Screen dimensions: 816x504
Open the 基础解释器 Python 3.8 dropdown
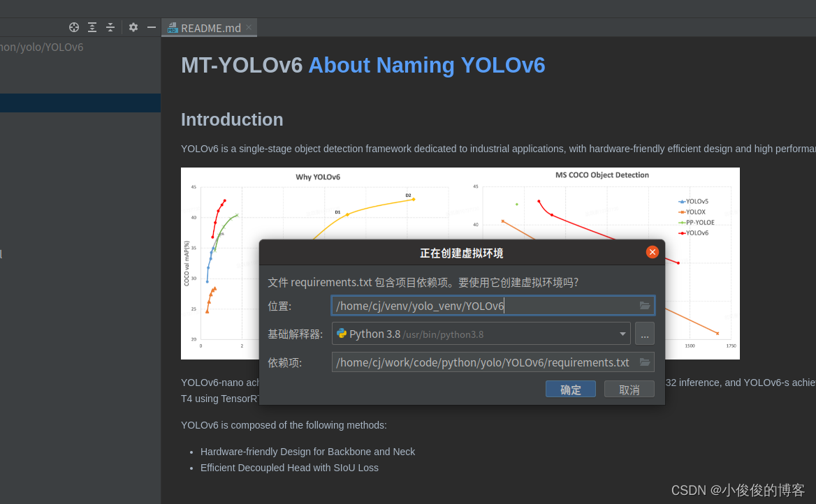[622, 334]
